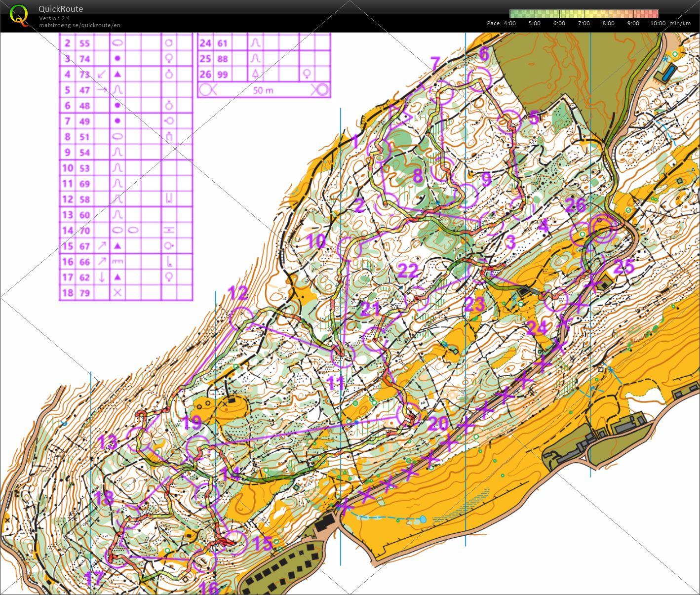Click the QuickRoute title text
The image size is (700, 595).
tap(61, 9)
